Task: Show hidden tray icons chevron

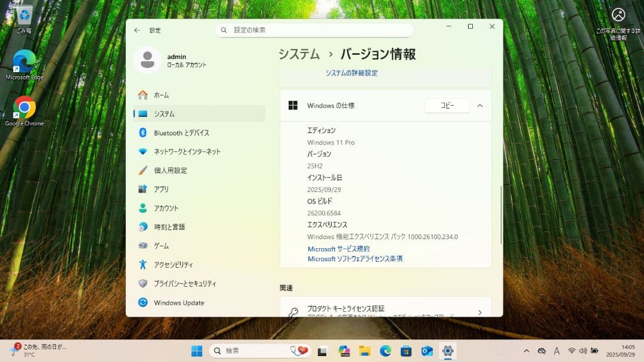Action: (x=527, y=351)
